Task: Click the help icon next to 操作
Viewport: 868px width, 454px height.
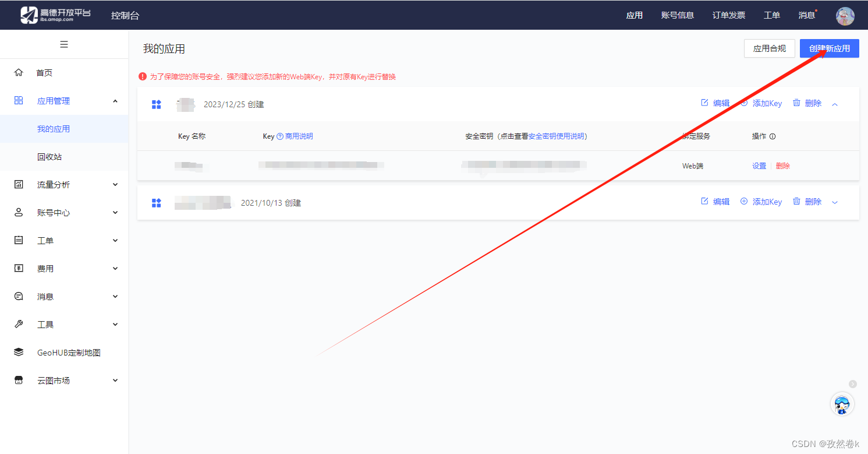Action: tap(773, 136)
